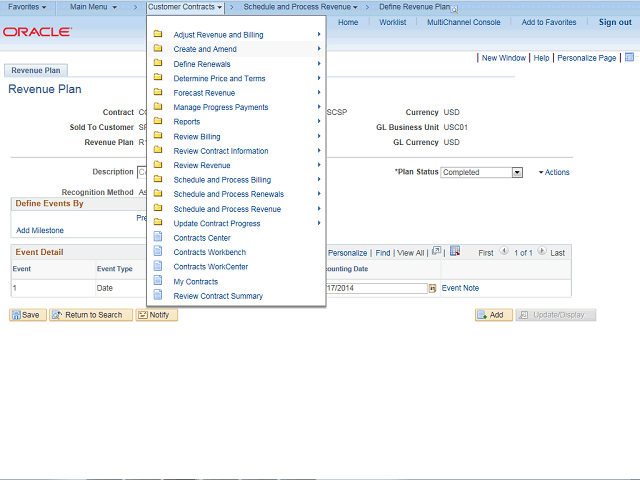Click Personalize Page link
640x480 pixels.
pos(587,58)
